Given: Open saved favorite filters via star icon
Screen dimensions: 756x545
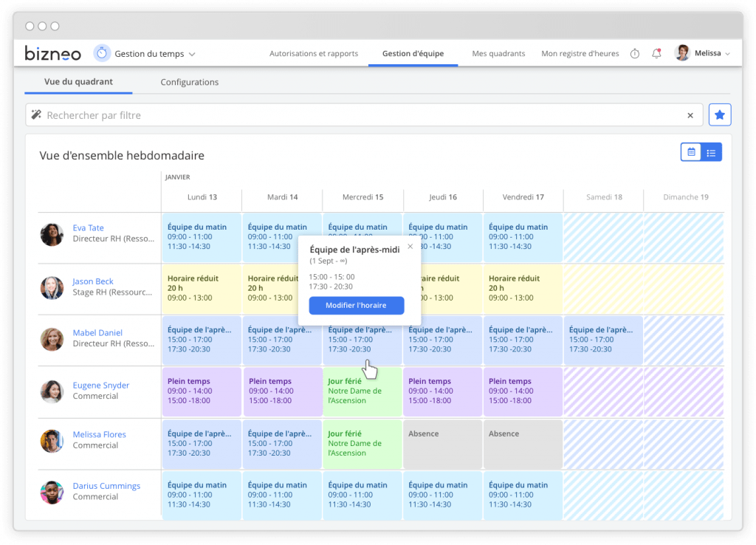Looking at the screenshot, I should point(720,114).
